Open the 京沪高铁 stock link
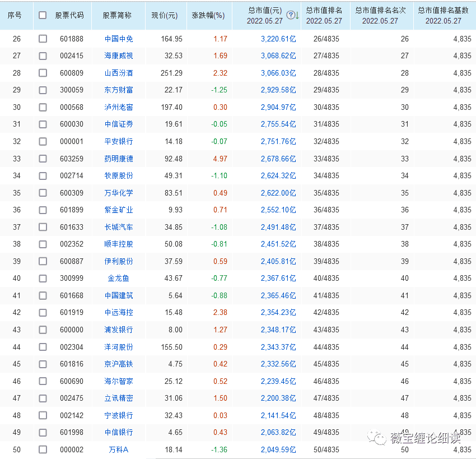 119,364
